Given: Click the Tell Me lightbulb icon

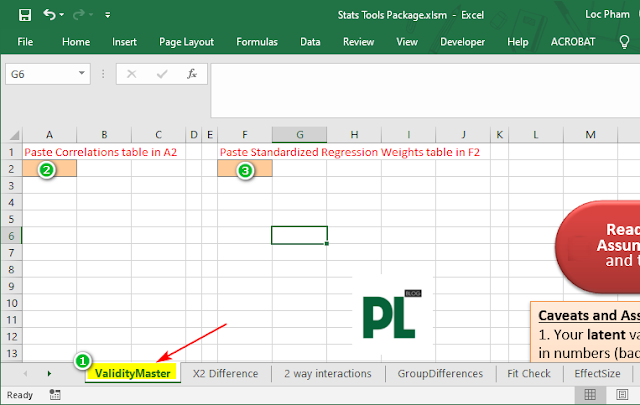Looking at the screenshot, I should click(x=624, y=42).
